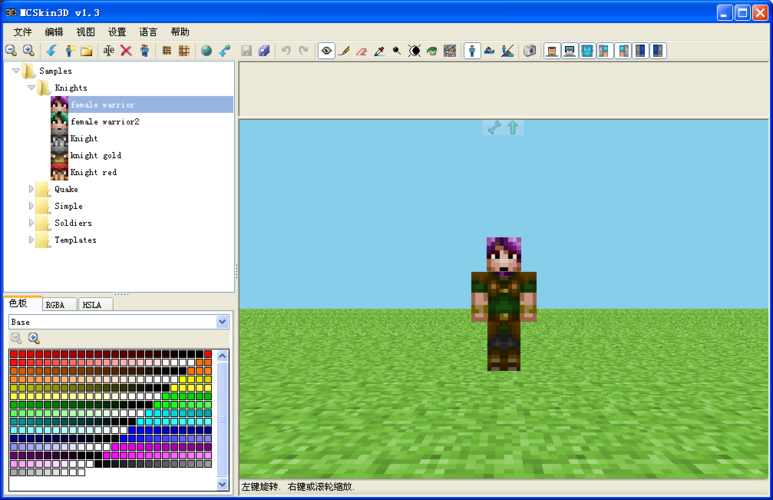Click the larger grid icon

pos(184,50)
